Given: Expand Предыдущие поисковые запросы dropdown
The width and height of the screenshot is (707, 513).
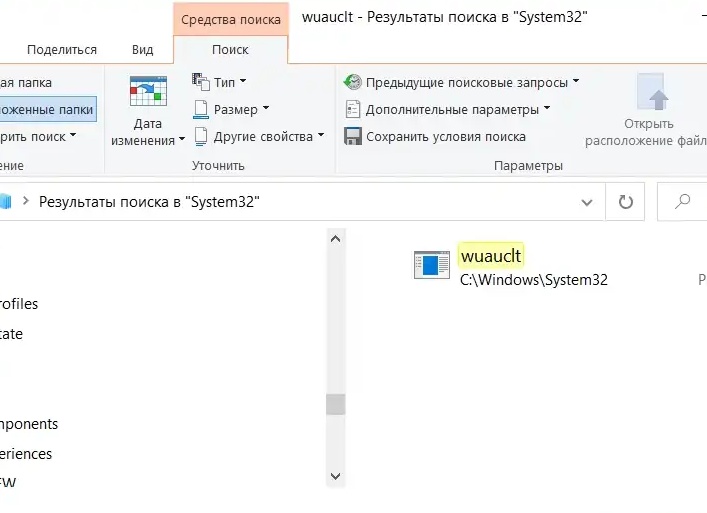Looking at the screenshot, I should (x=576, y=81).
